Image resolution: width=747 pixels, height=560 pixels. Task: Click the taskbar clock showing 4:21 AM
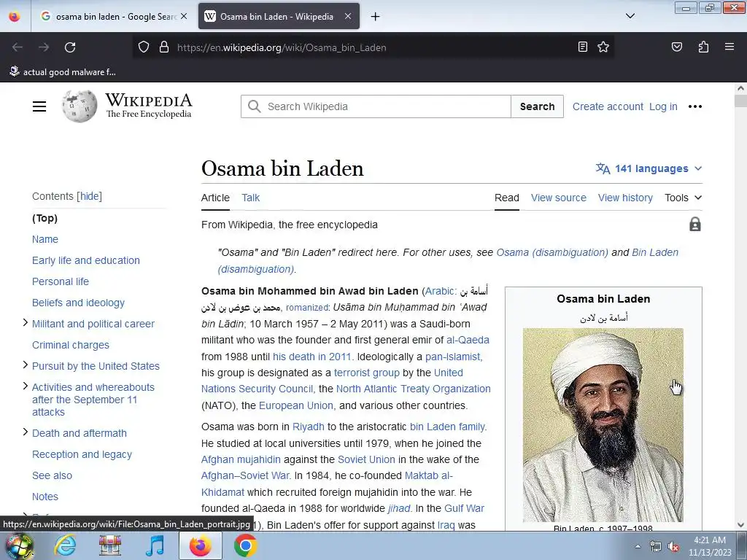click(x=709, y=545)
